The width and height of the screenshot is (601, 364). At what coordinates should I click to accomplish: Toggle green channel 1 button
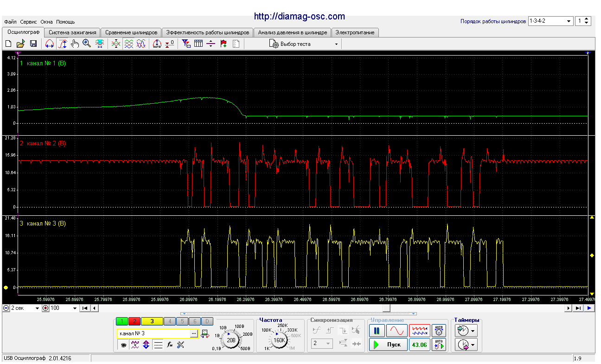coord(121,321)
